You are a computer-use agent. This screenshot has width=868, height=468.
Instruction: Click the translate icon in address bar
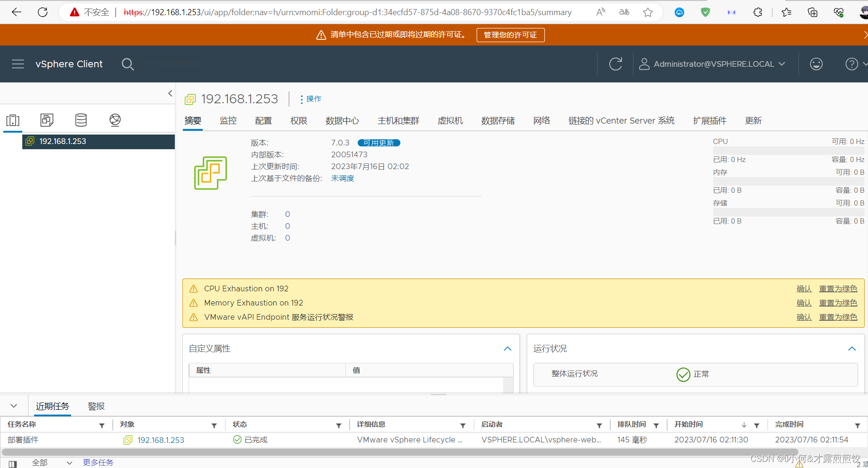coord(624,12)
